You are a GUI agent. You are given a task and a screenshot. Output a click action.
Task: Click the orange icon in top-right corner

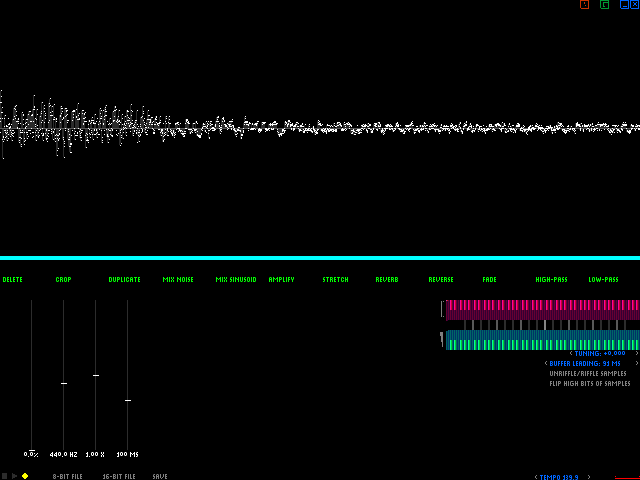coord(585,5)
